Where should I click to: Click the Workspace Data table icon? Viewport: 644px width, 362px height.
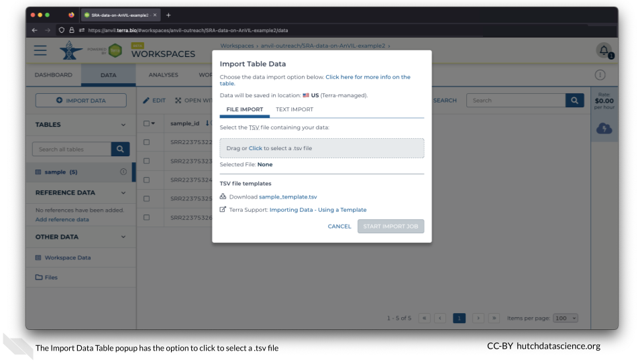38,257
